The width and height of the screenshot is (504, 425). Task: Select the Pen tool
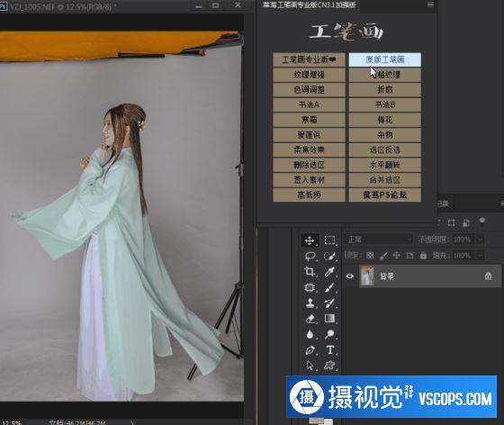pos(310,349)
